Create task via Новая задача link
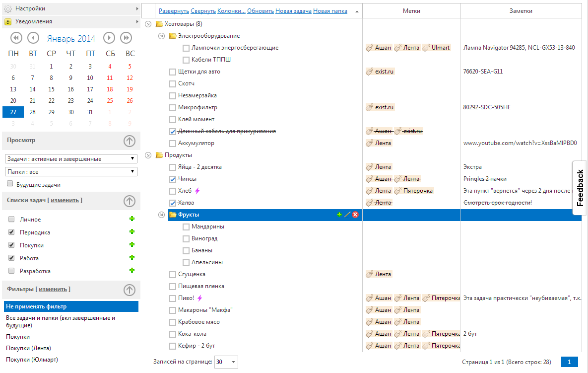 click(x=294, y=11)
